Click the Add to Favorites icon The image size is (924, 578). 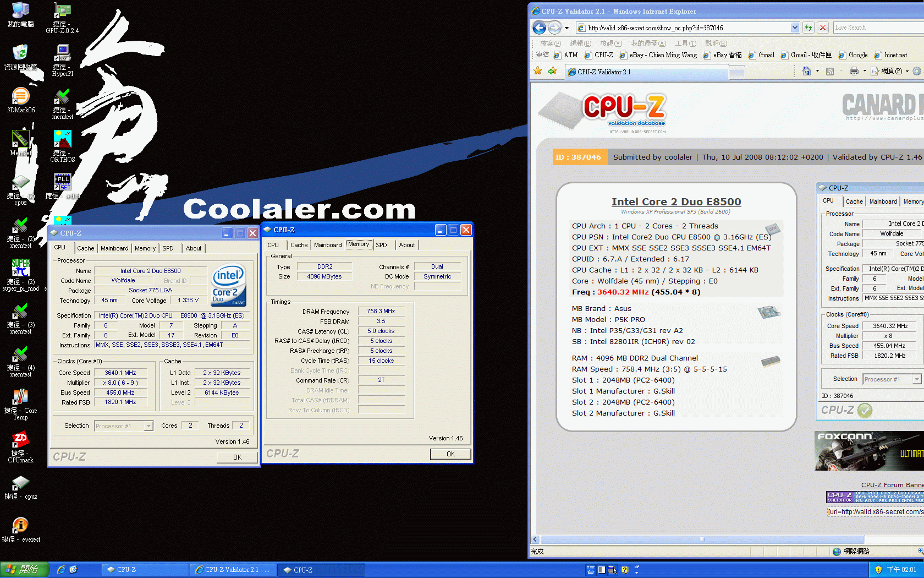[x=553, y=71]
